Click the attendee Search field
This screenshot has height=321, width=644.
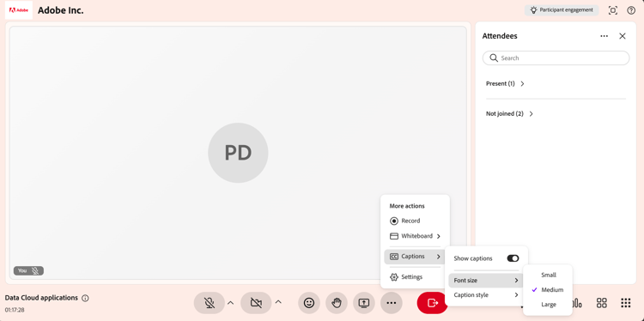click(556, 58)
